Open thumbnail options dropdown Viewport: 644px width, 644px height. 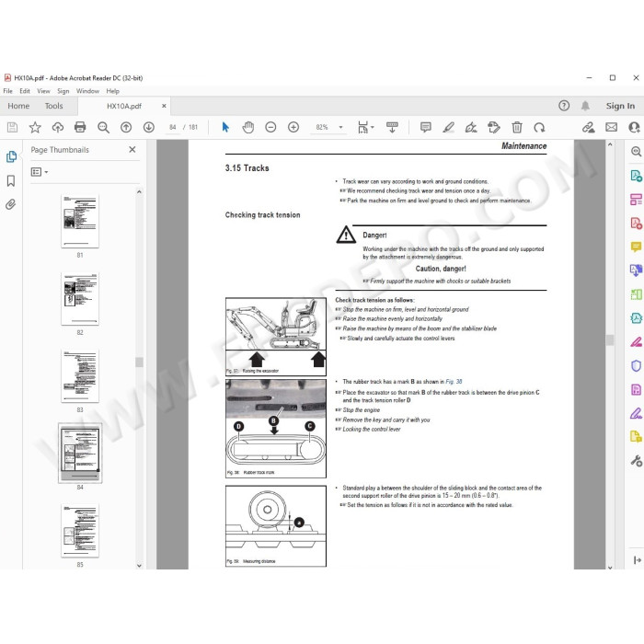tap(40, 172)
